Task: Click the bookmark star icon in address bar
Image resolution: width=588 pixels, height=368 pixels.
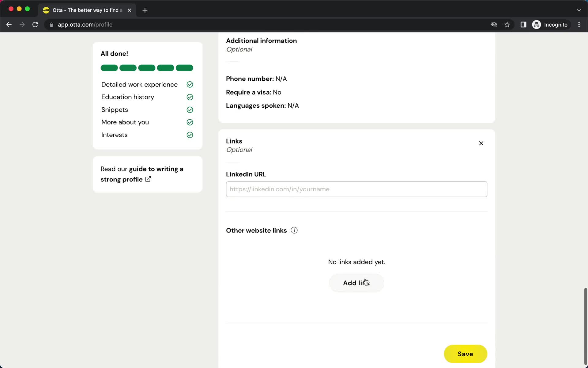Action: (507, 24)
